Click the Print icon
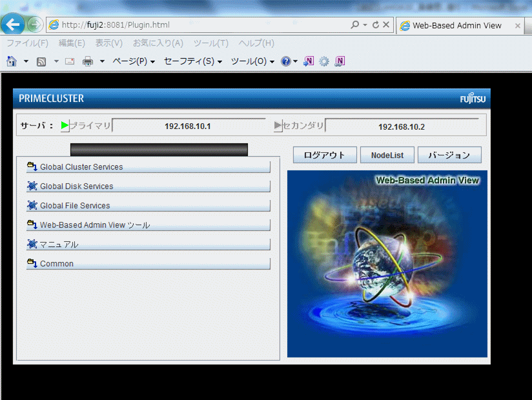The image size is (532, 400). [88, 61]
